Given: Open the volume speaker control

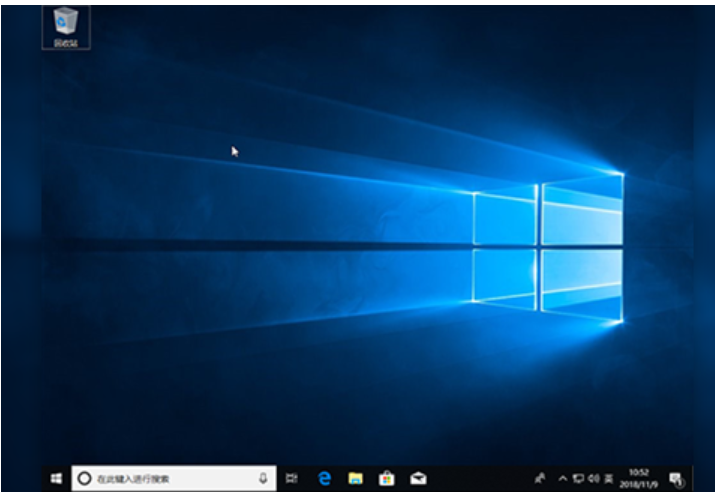Looking at the screenshot, I should (x=593, y=479).
